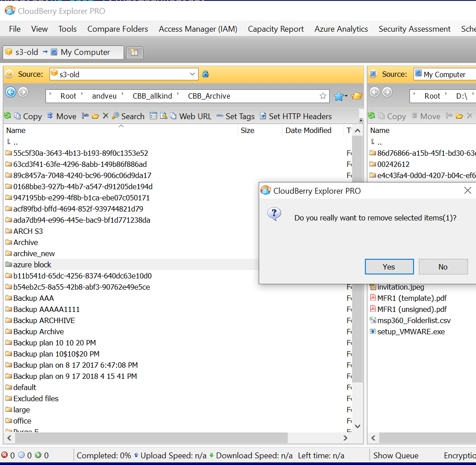Refresh the right pane file list
476x465 pixels.
[371, 116]
